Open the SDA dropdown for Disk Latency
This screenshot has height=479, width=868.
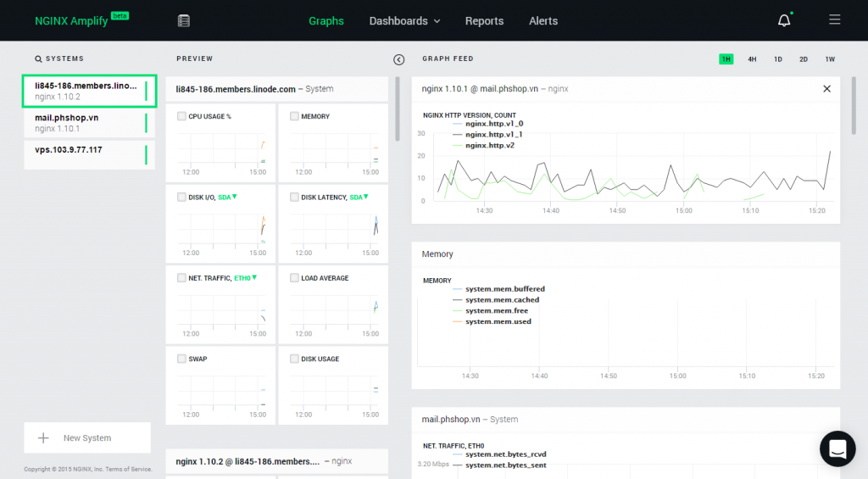[x=359, y=198]
